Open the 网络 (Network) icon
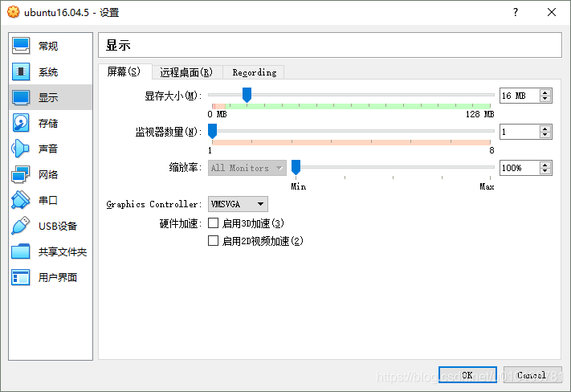This screenshot has height=392, width=571. pos(20,174)
